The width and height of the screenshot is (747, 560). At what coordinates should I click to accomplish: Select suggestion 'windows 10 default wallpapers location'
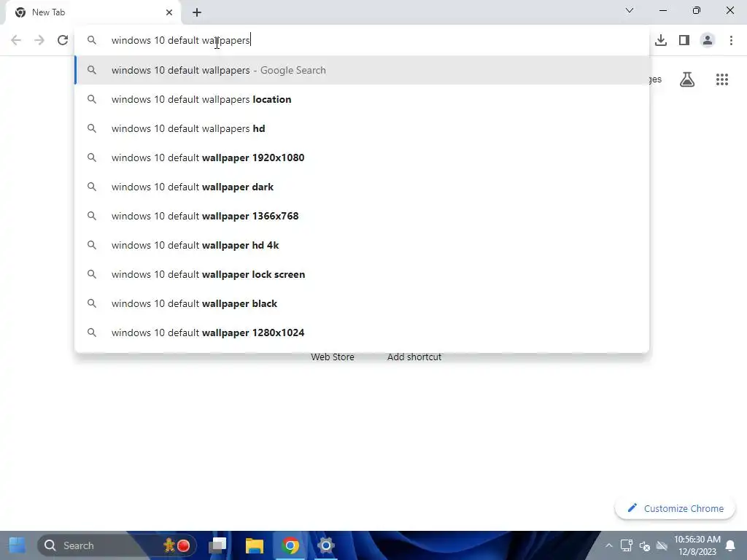click(362, 99)
